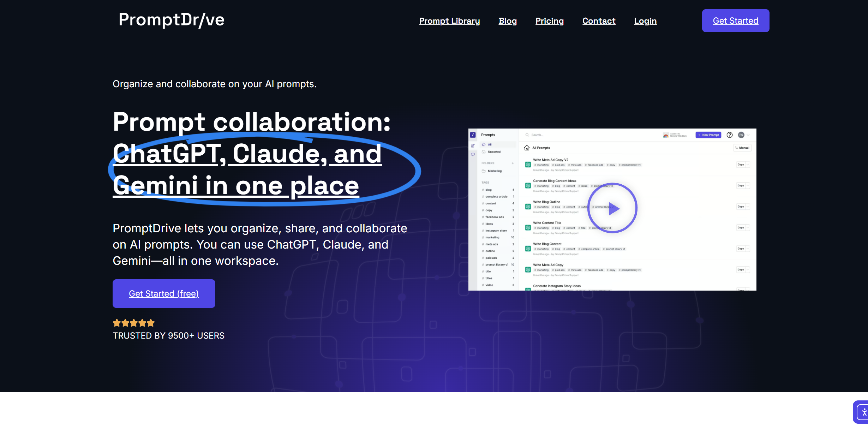
Task: Select Contact in the navigation
Action: 599,21
